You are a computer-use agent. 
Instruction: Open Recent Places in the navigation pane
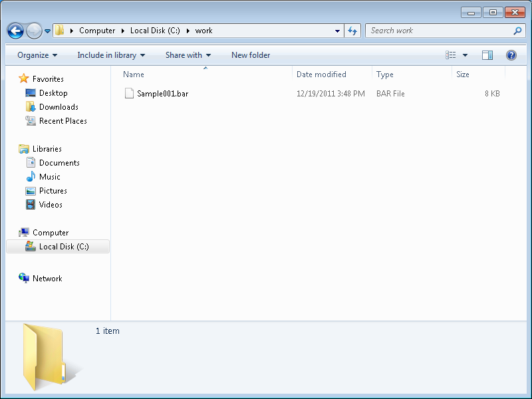point(63,121)
